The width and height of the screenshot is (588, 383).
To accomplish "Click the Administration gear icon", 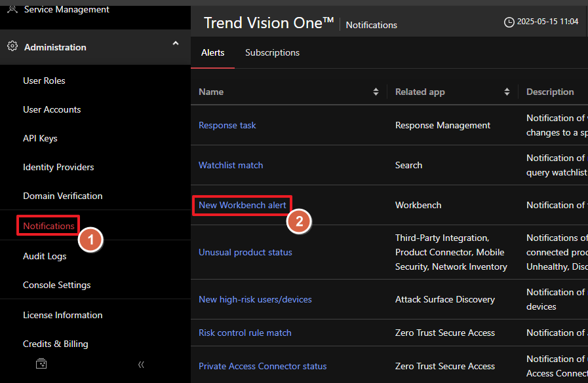I will pos(12,46).
